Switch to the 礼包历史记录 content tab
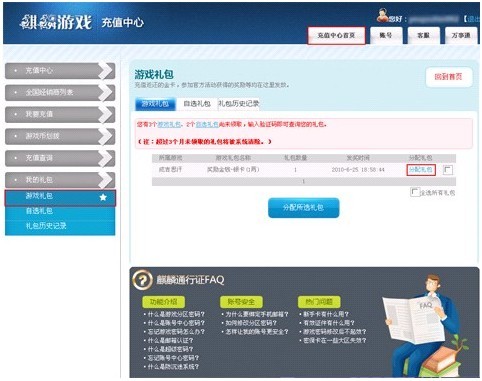Screen dimensions: 482x381 239,104
